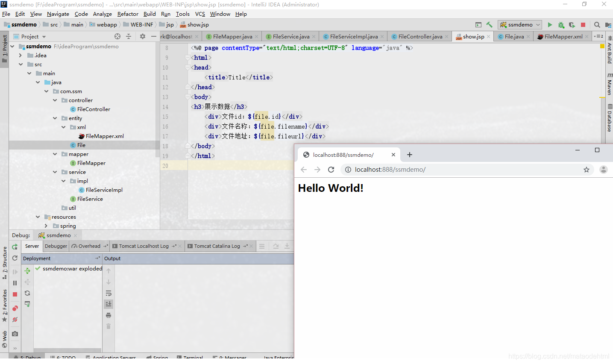613x364 pixels.
Task: Bookmark the page with browser star icon
Action: pos(587,170)
